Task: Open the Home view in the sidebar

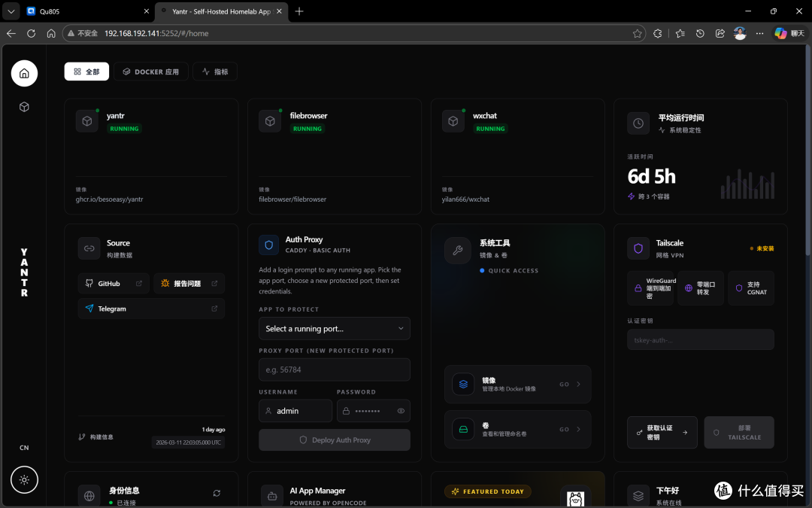Action: coord(24,74)
